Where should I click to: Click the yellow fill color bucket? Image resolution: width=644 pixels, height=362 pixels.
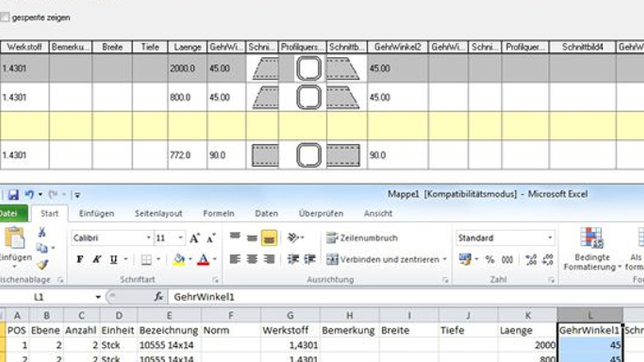(179, 260)
